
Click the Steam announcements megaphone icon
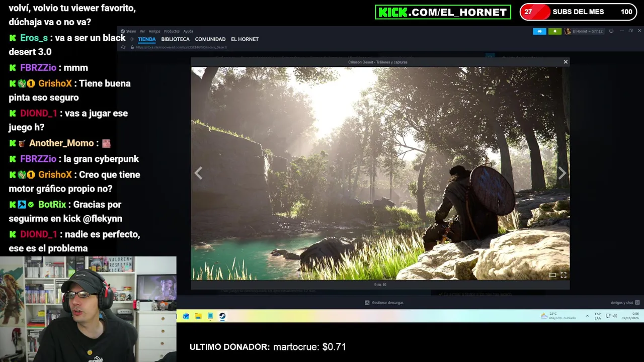(x=539, y=31)
